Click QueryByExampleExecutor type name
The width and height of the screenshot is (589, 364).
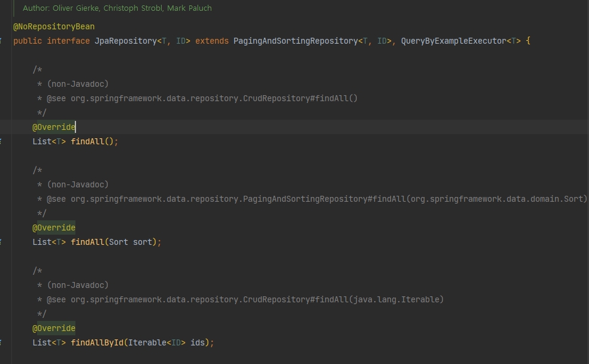click(454, 41)
